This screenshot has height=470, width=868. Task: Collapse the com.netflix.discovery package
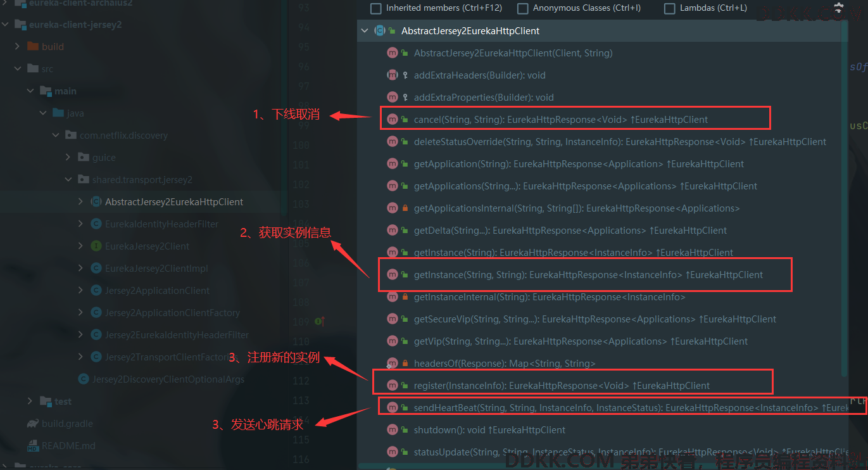point(55,136)
